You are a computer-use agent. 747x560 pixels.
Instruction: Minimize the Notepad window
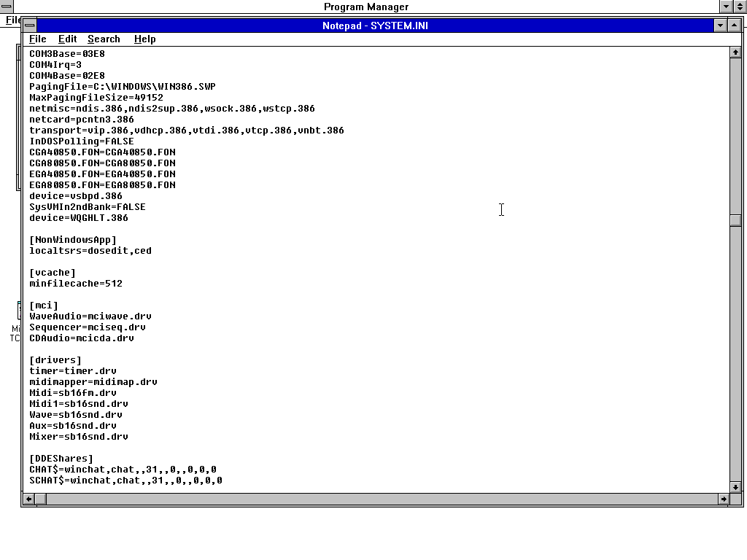click(x=721, y=26)
